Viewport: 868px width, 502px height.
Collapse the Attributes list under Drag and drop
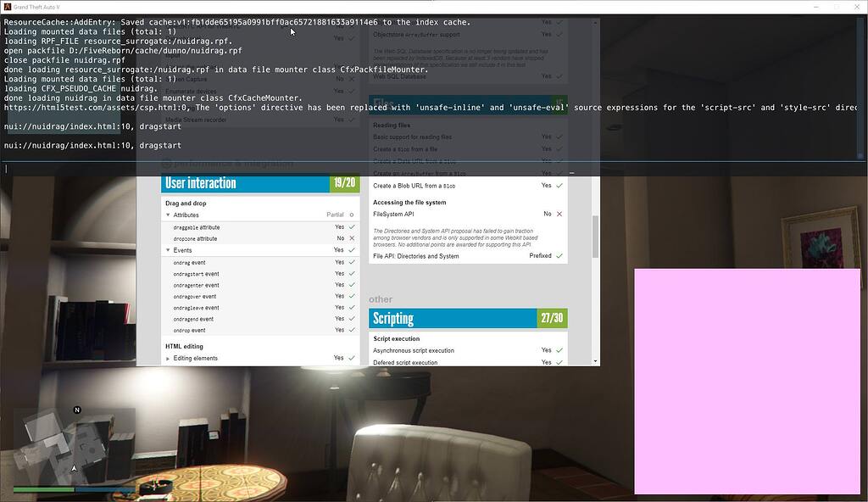[168, 215]
